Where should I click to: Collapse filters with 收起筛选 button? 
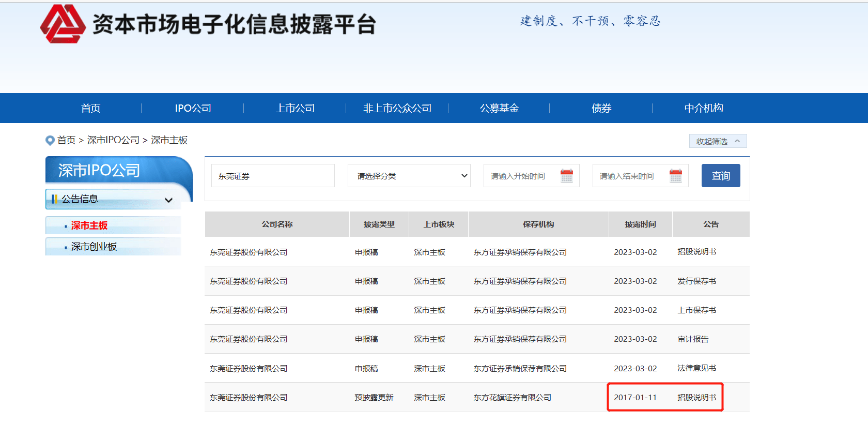point(718,141)
